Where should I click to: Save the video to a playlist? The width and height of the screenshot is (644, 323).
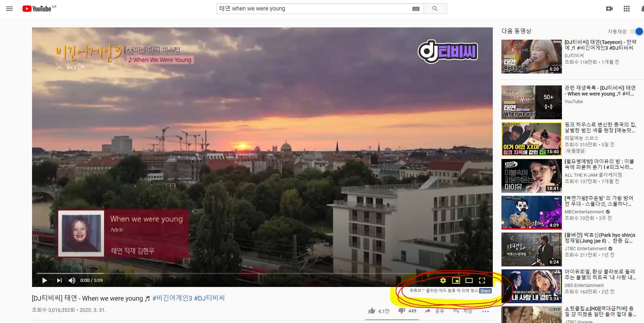[456, 311]
